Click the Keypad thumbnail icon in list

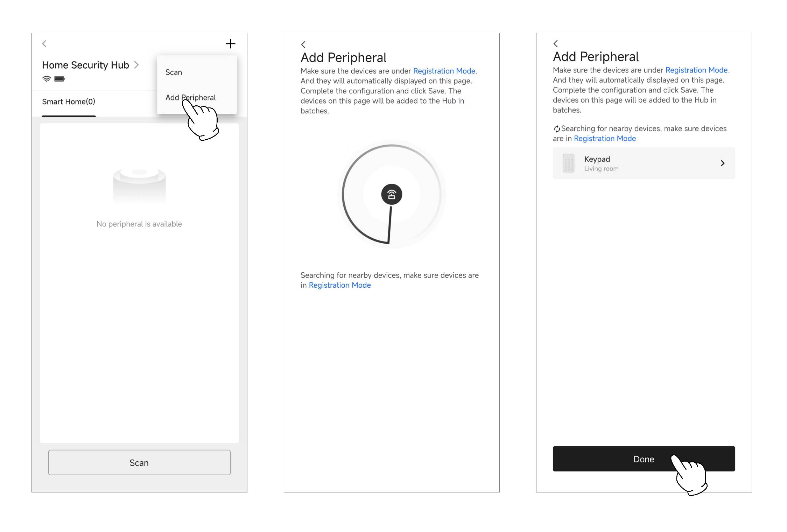[x=568, y=163]
